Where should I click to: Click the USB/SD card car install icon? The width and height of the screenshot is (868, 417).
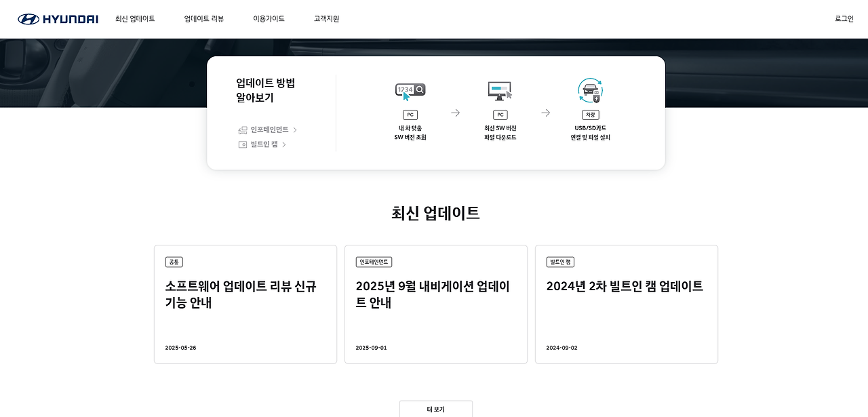tap(590, 91)
